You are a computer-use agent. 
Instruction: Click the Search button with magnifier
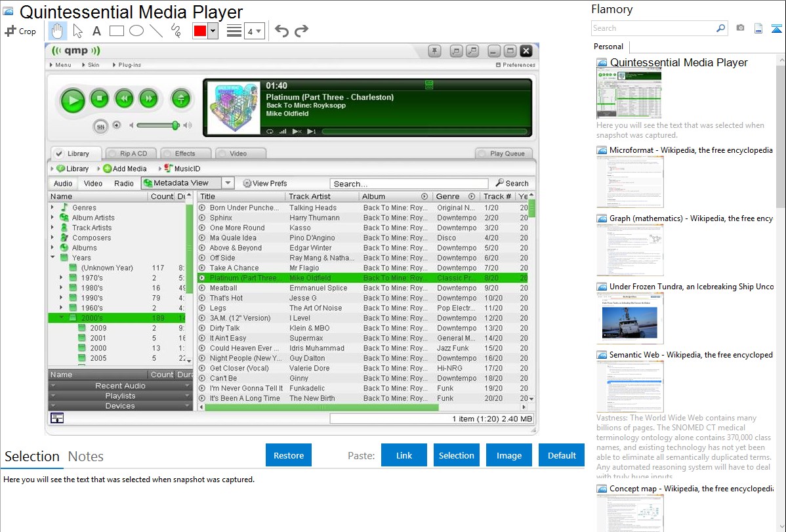(x=512, y=184)
